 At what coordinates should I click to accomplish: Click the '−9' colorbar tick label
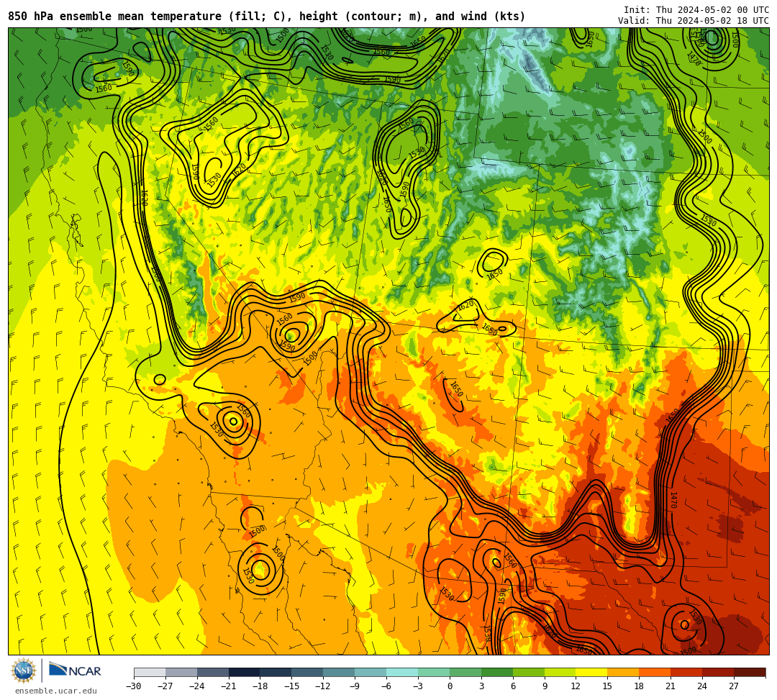(355, 686)
